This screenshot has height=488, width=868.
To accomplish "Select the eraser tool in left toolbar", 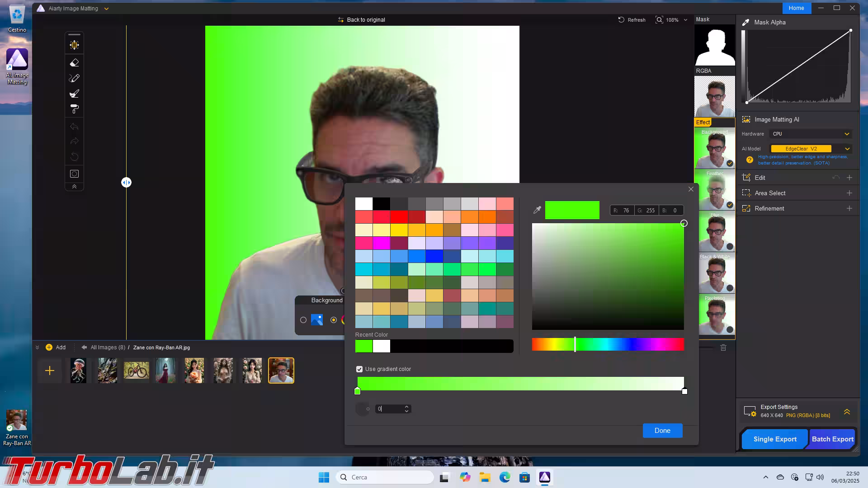I will (75, 63).
